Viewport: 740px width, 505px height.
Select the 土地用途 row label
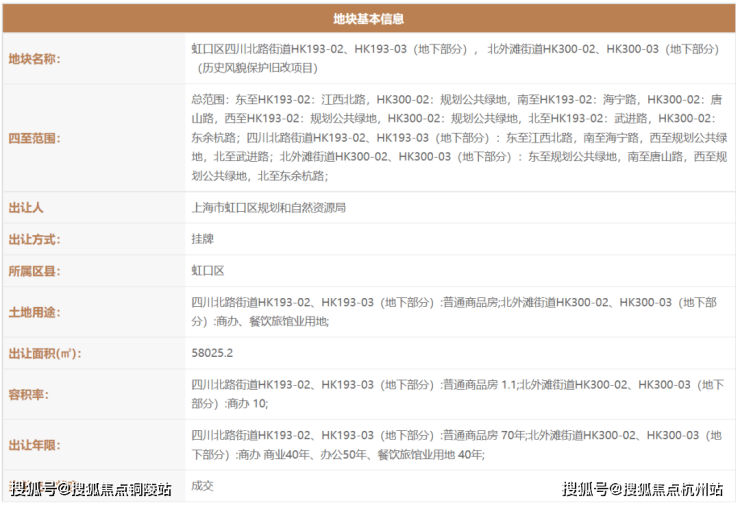[36, 311]
